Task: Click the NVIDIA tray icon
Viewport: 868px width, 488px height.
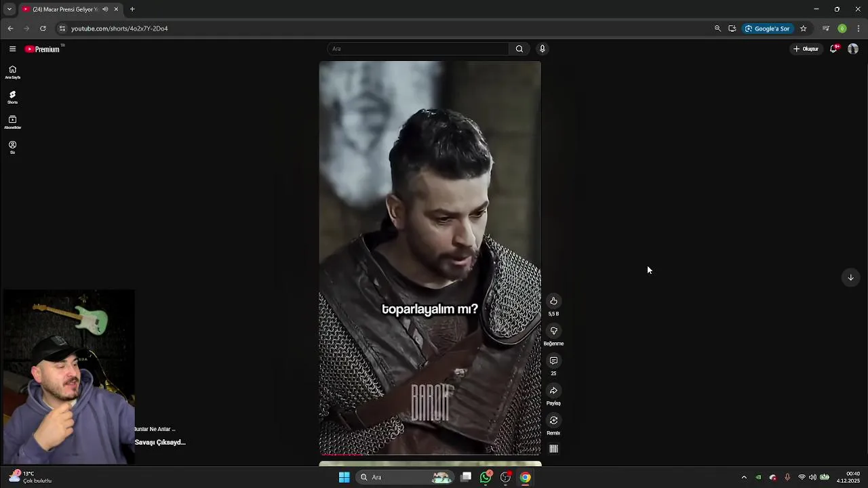Action: pos(758,477)
